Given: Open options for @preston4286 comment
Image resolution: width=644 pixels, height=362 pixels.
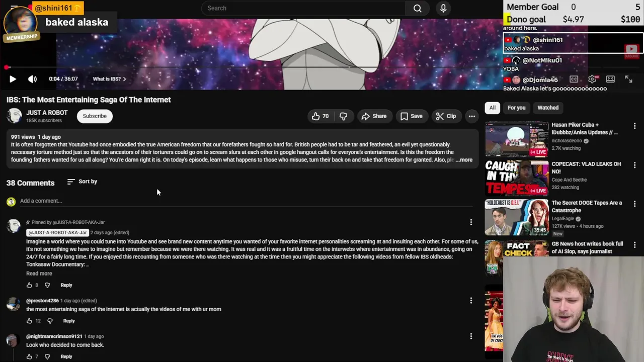Looking at the screenshot, I should pyautogui.click(x=471, y=301).
